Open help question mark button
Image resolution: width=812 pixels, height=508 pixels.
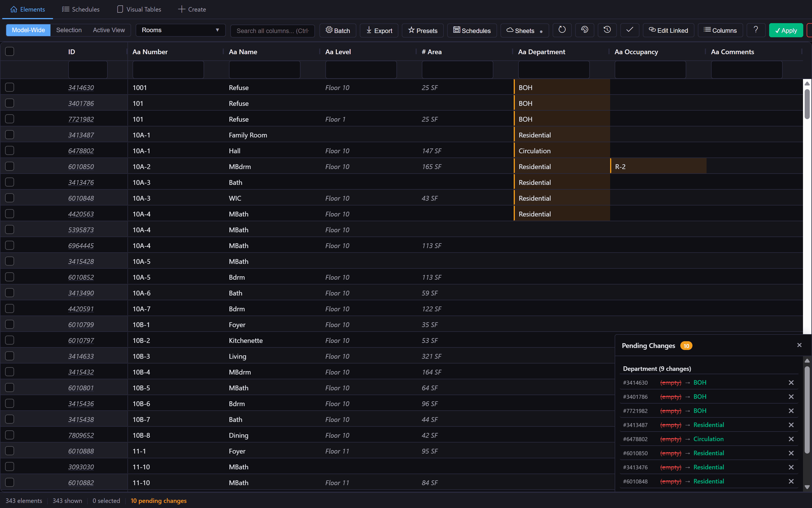[756, 30]
